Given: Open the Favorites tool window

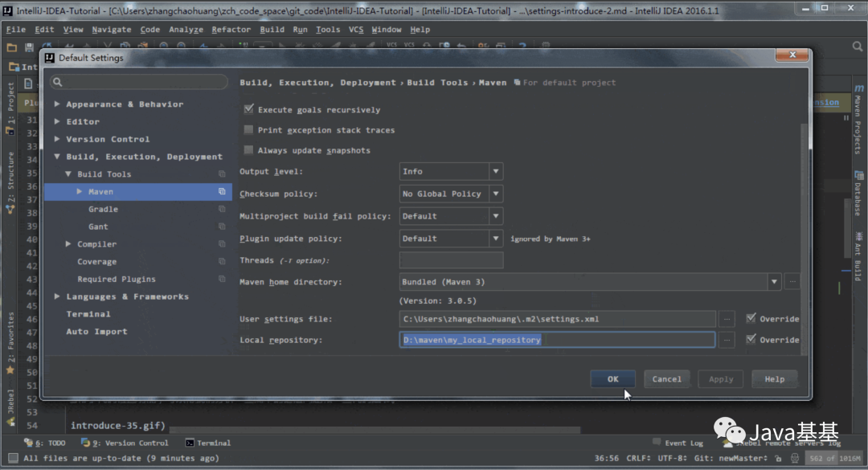Looking at the screenshot, I should (x=10, y=343).
